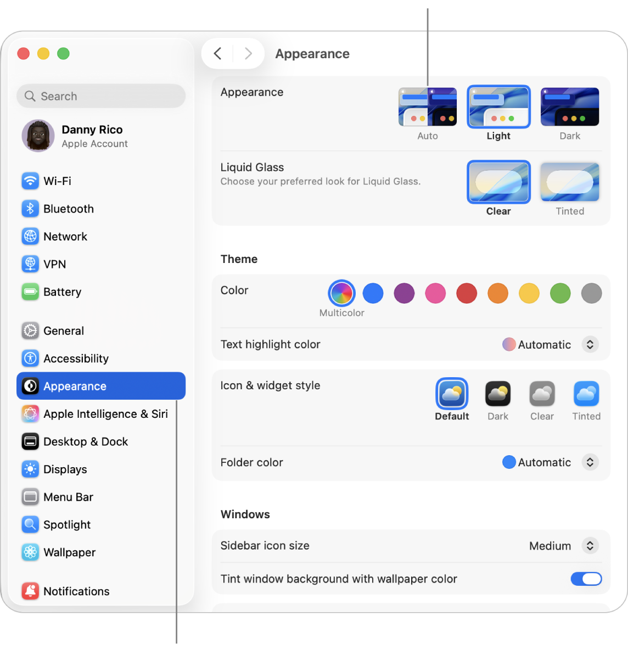Image resolution: width=628 pixels, height=672 pixels.
Task: Open the Desktop & Dock icon
Action: [30, 441]
